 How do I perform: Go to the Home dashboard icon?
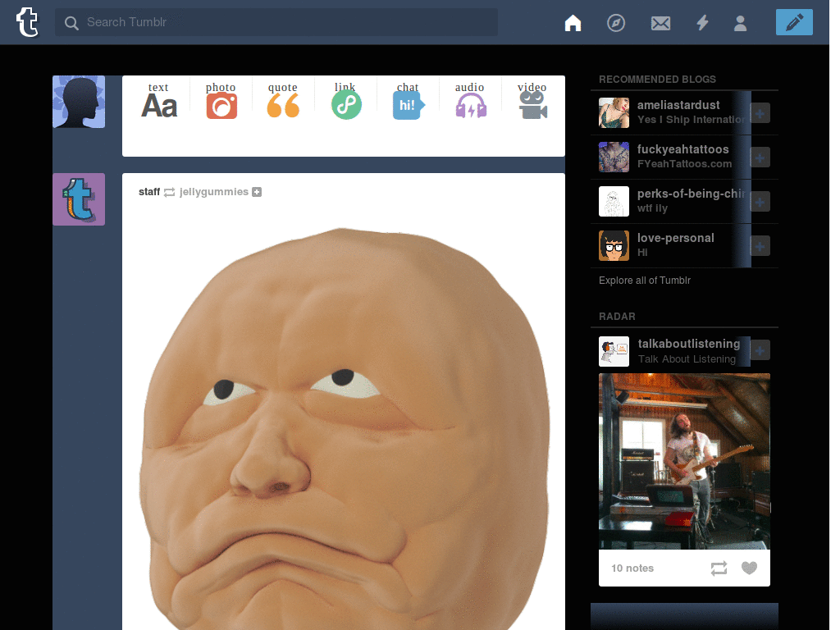[x=573, y=22]
